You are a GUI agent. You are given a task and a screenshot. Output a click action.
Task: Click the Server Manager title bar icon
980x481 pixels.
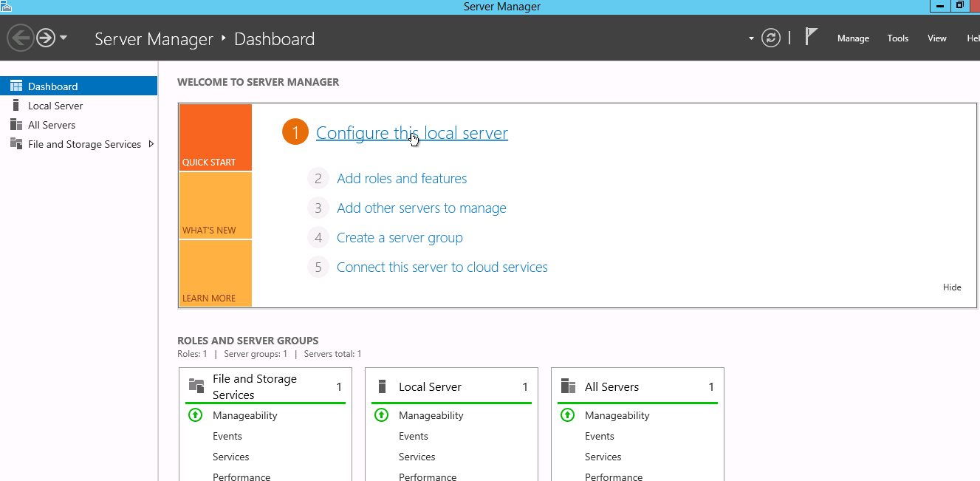point(6,6)
